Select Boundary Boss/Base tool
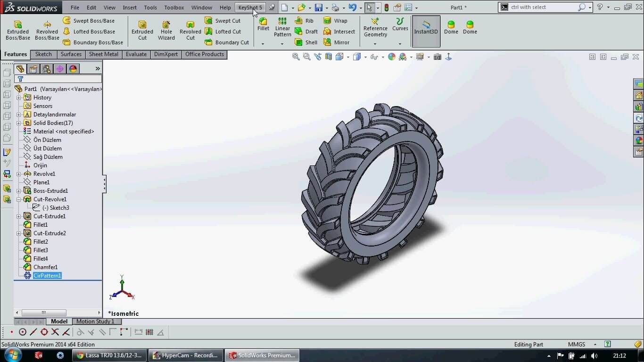The height and width of the screenshot is (362, 644). [93, 42]
